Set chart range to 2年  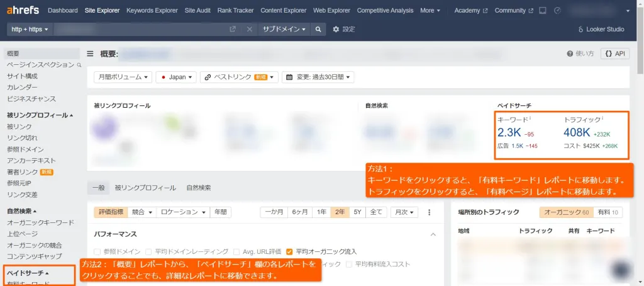coord(340,212)
